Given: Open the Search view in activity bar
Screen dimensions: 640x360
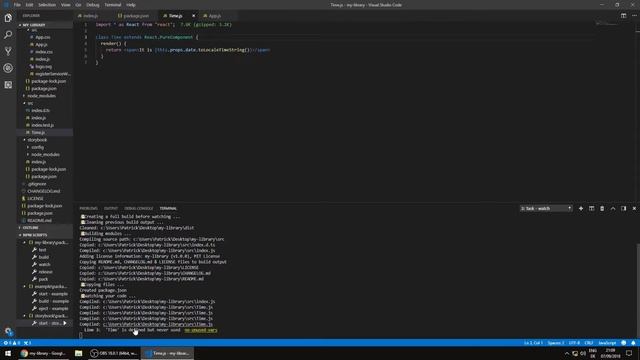Looking at the screenshot, I should [x=8, y=35].
